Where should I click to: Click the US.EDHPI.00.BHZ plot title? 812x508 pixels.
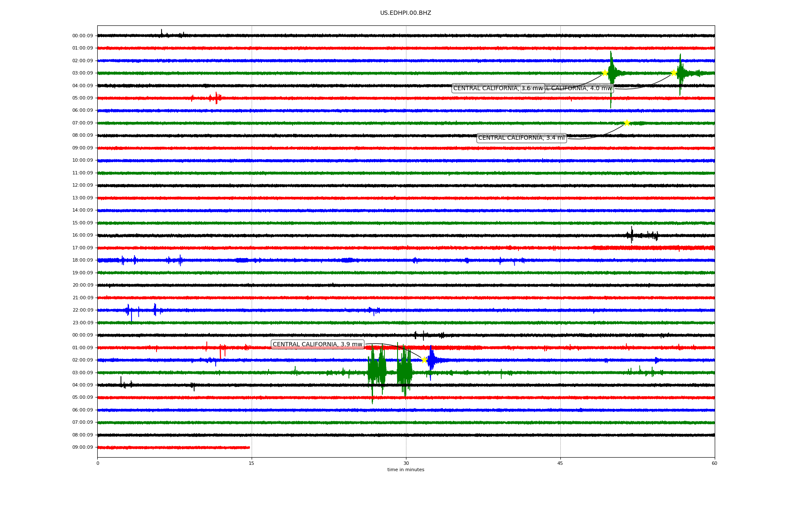tap(406, 13)
